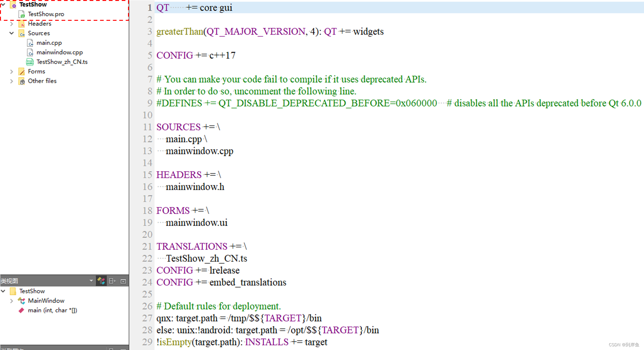Click the MPG icon of TestShow_zh_CN.ts

click(x=29, y=62)
